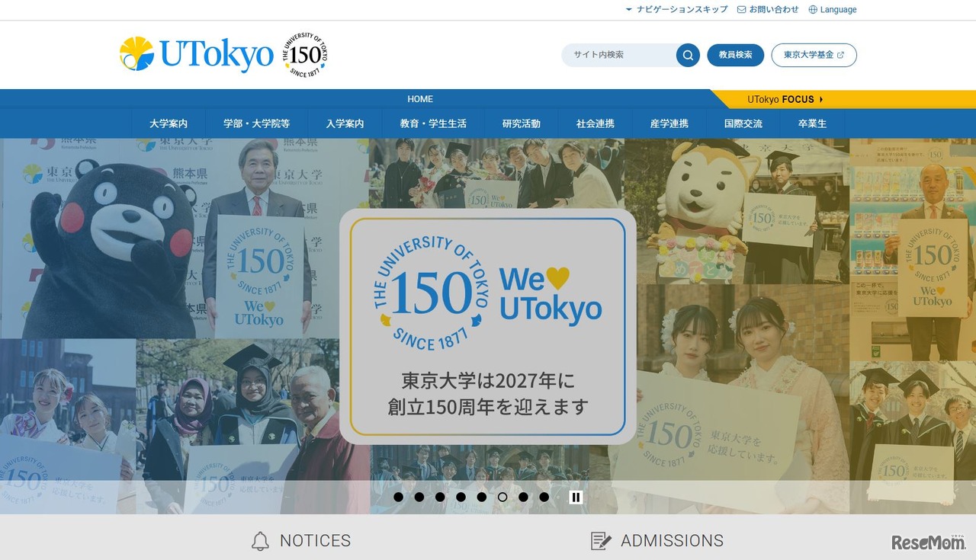Click the サイト内検索 search input field
976x560 pixels.
619,55
